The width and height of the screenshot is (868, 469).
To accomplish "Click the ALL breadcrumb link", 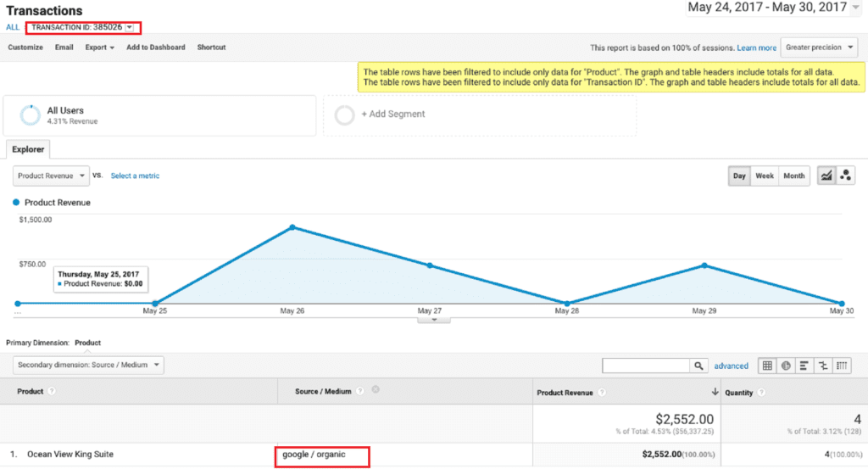I will tap(13, 27).
